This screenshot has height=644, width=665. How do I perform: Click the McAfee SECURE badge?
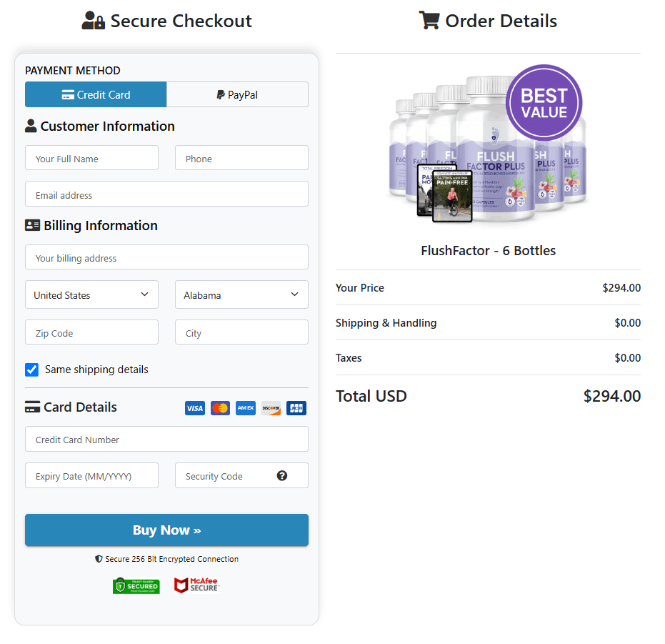[196, 585]
